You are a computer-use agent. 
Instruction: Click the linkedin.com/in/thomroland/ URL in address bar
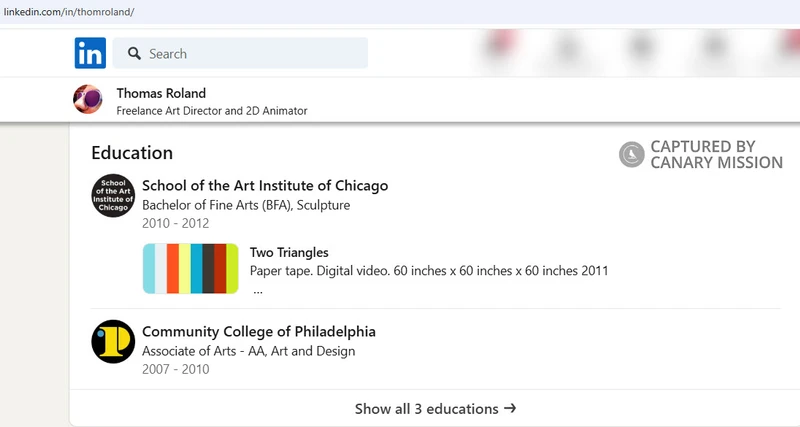click(x=69, y=12)
